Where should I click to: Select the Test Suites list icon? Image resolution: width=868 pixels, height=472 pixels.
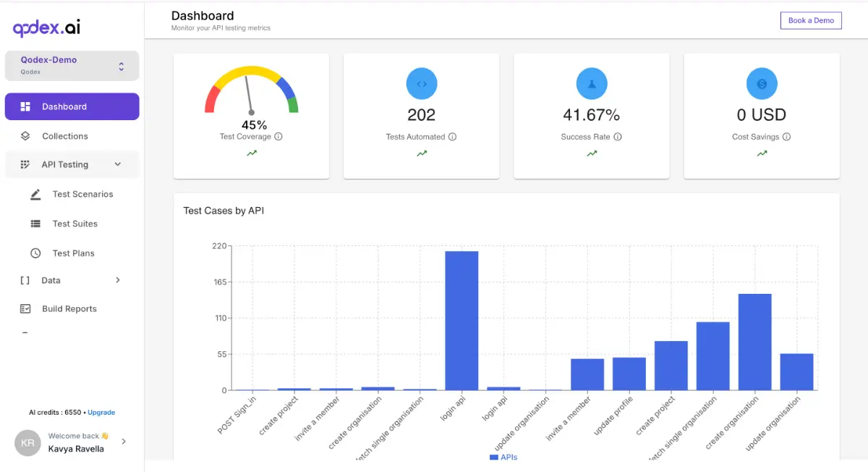point(35,224)
